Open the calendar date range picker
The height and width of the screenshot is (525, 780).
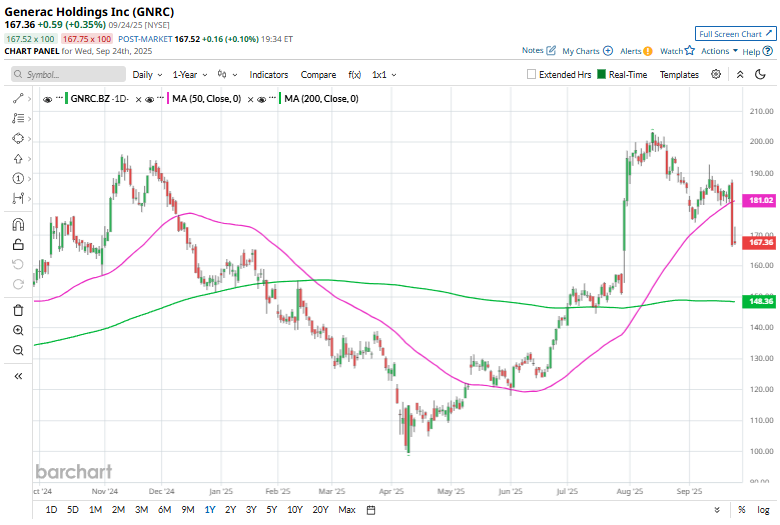click(371, 510)
